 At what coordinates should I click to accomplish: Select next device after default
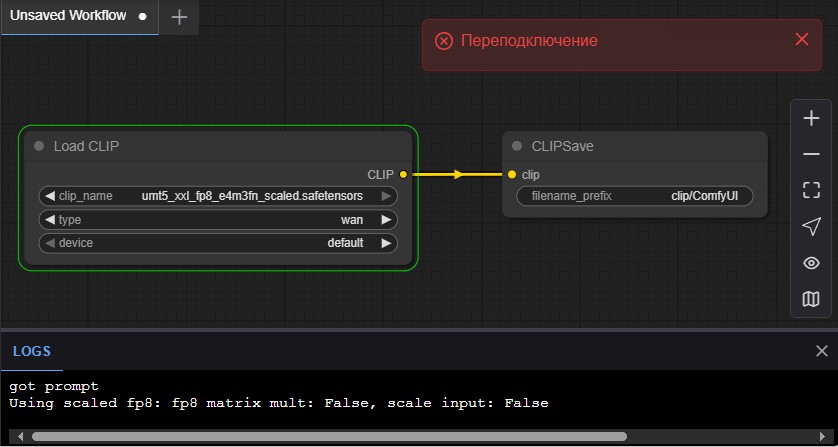tap(386, 243)
